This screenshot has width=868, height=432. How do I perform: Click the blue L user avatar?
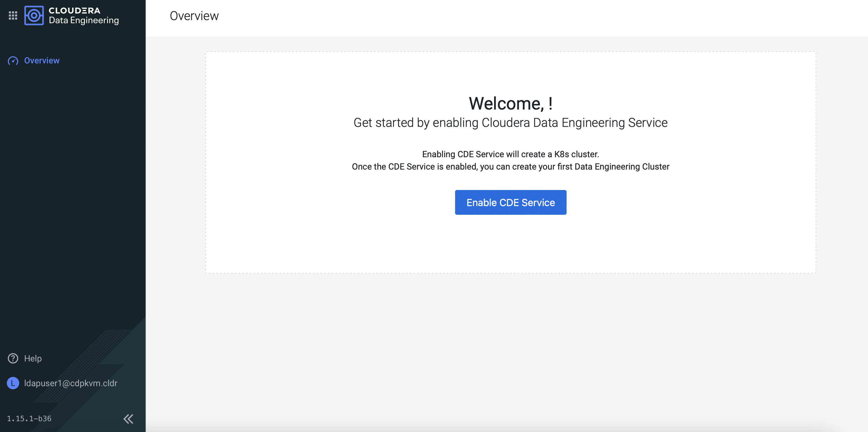pyautogui.click(x=13, y=383)
